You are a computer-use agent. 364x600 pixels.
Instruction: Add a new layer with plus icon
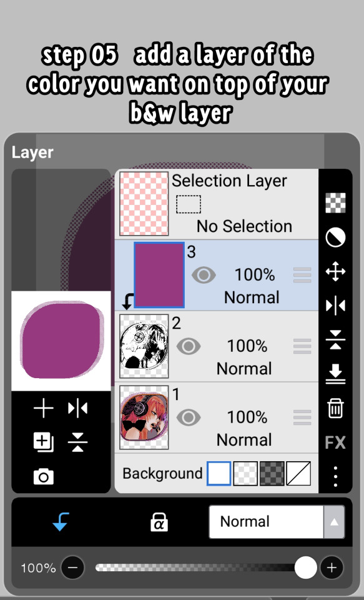[x=43, y=408]
